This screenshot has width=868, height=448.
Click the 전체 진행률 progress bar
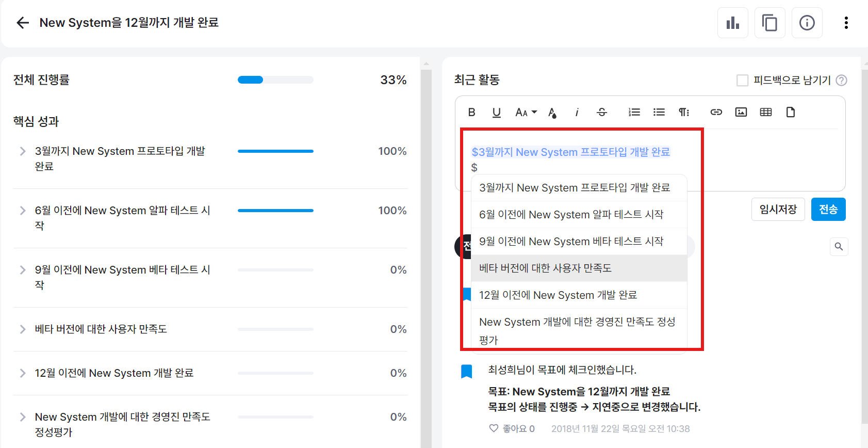[275, 80]
